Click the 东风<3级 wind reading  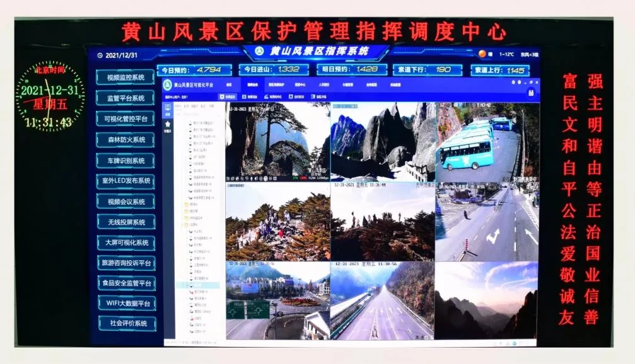click(529, 54)
